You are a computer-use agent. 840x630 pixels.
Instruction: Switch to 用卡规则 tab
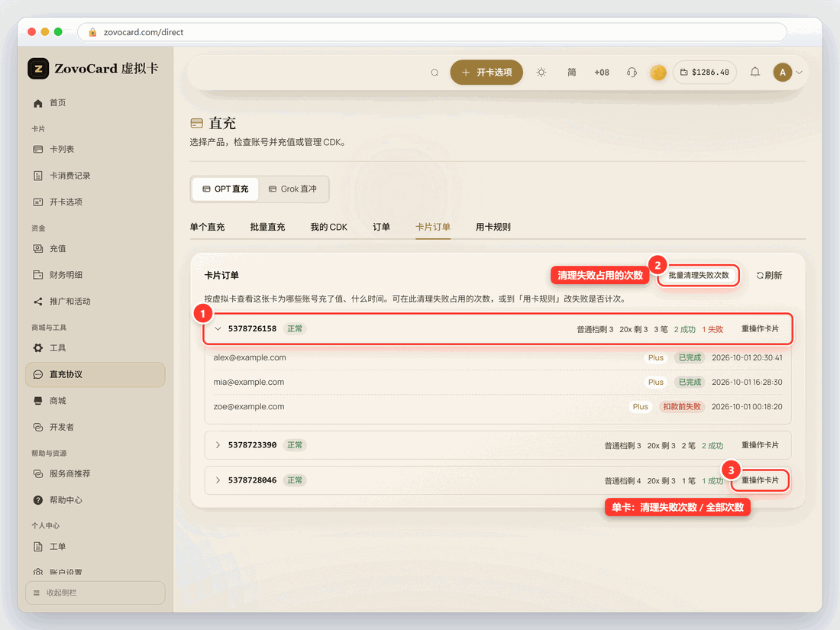(493, 227)
